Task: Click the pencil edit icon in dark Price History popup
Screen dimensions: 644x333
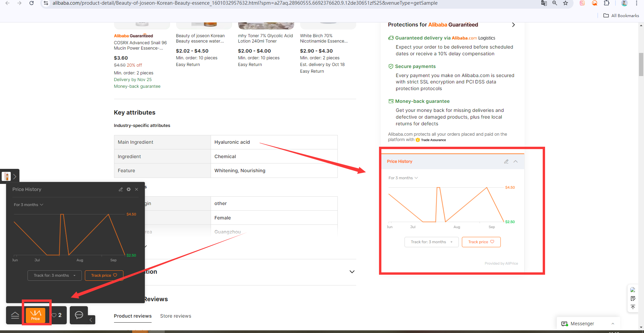Action: pos(121,189)
